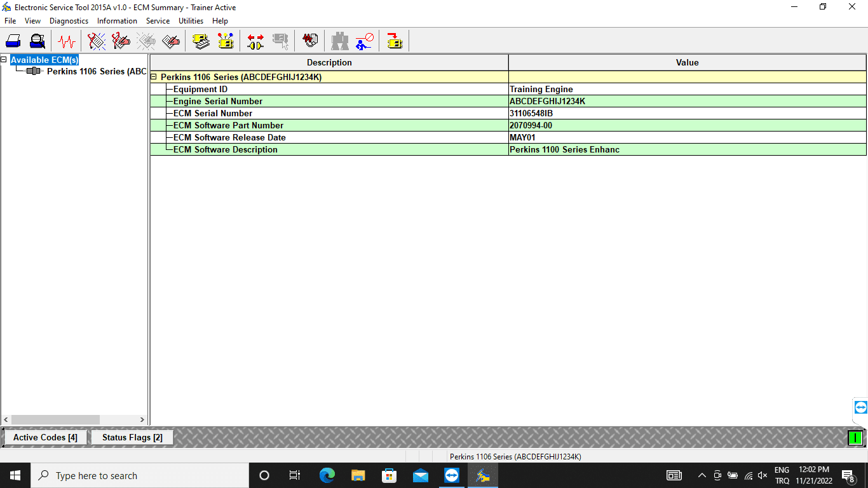Screen dimensions: 868x488
Task: Collapse the Available ECM(s) tree node
Action: pos(4,60)
